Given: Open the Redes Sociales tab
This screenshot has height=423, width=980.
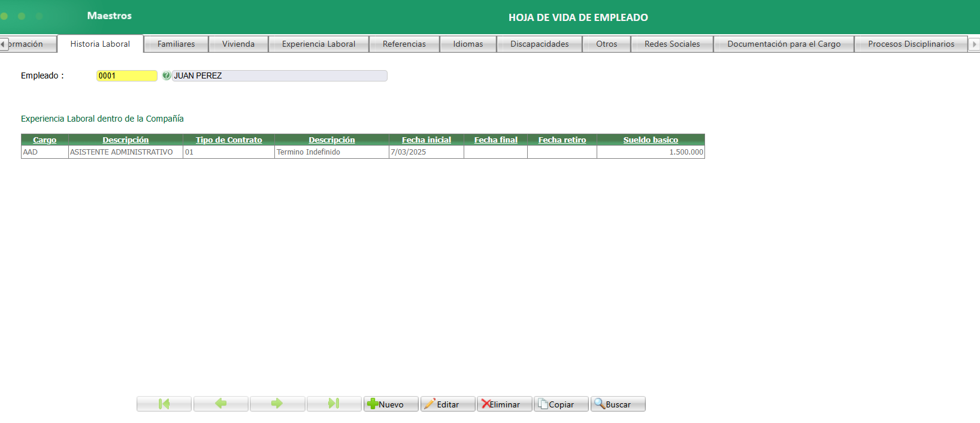Looking at the screenshot, I should [672, 44].
